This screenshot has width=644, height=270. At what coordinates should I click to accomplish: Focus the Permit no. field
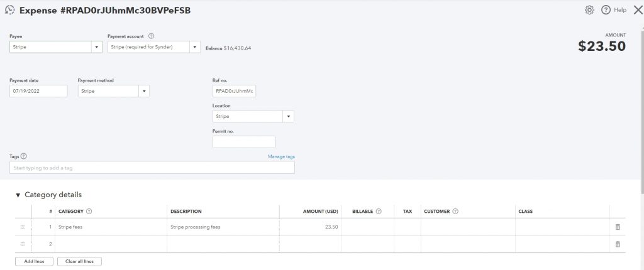(244, 142)
